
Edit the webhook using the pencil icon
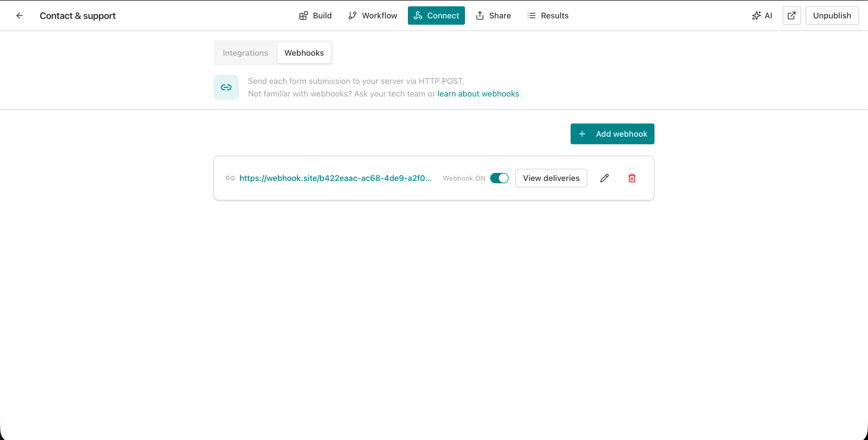tap(604, 178)
